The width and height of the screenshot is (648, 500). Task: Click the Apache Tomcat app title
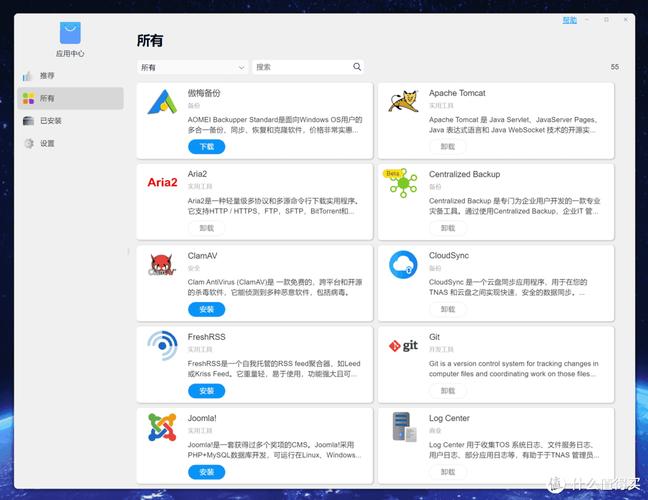pyautogui.click(x=457, y=93)
